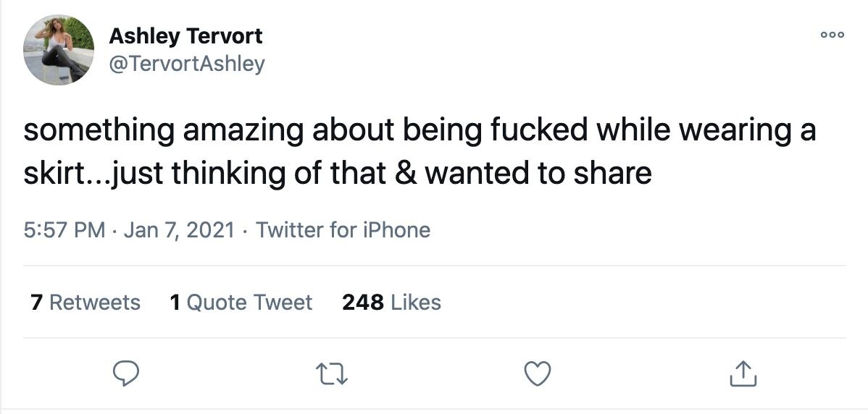The image size is (868, 414).
Task: Click the word Likes in stats row
Action: (416, 302)
